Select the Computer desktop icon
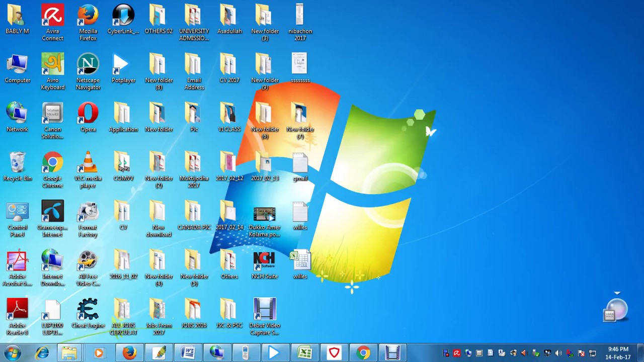The width and height of the screenshot is (644, 362). 17,69
